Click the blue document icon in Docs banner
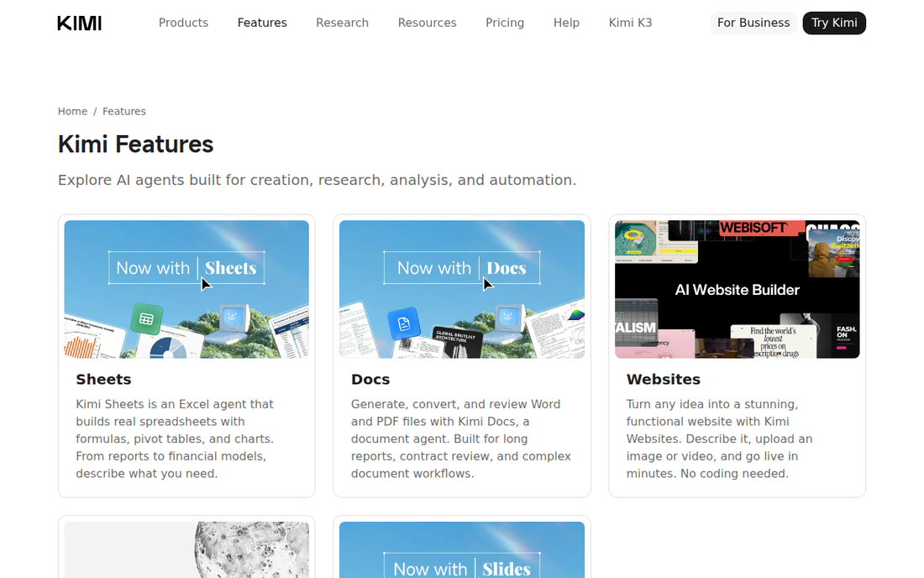 (404, 323)
